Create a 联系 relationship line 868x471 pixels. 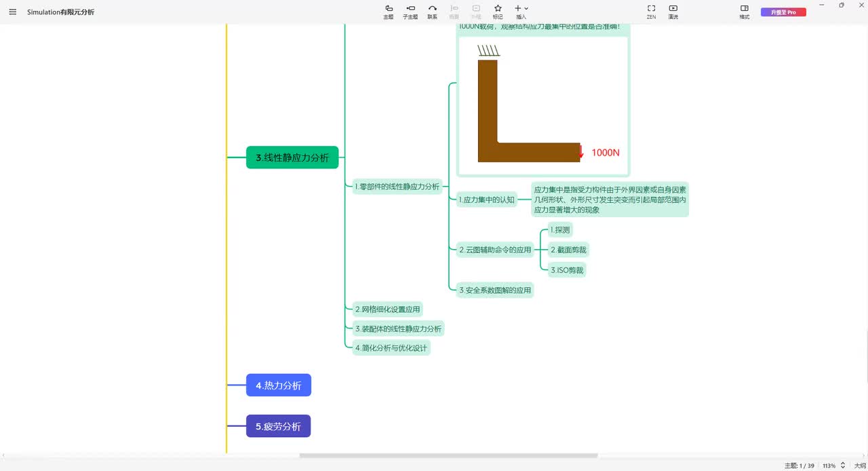[432, 12]
